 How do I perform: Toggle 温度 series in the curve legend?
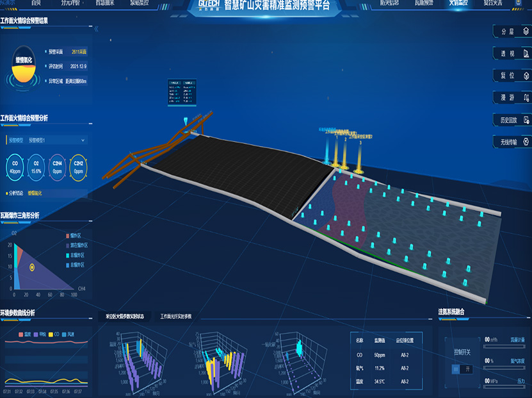(24, 334)
